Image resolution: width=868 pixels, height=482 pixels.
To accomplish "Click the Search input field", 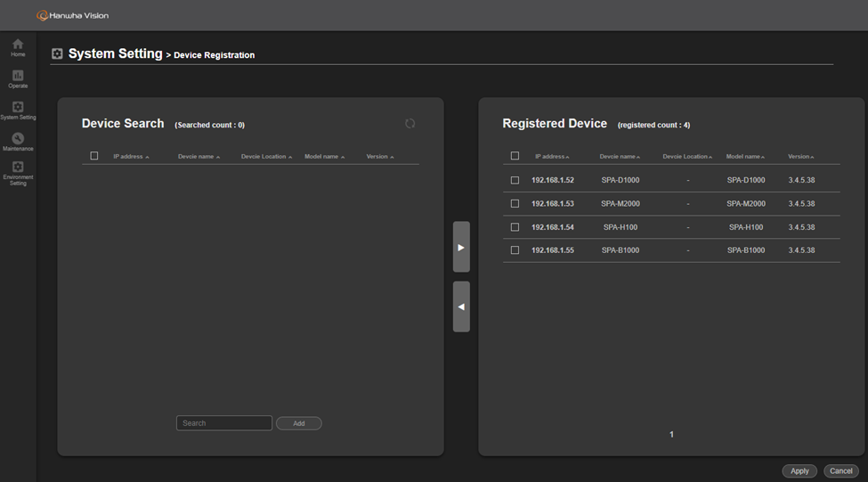I will [x=224, y=423].
